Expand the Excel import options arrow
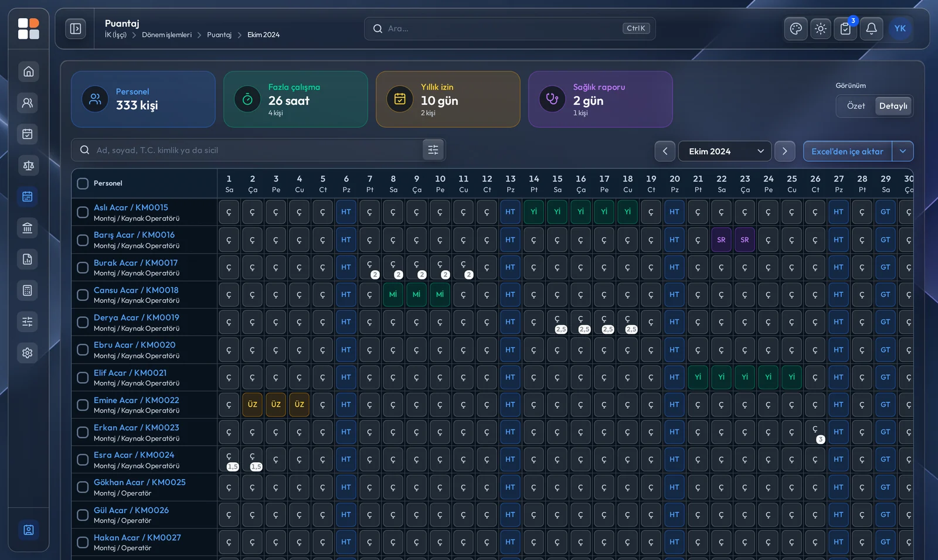 903,151
